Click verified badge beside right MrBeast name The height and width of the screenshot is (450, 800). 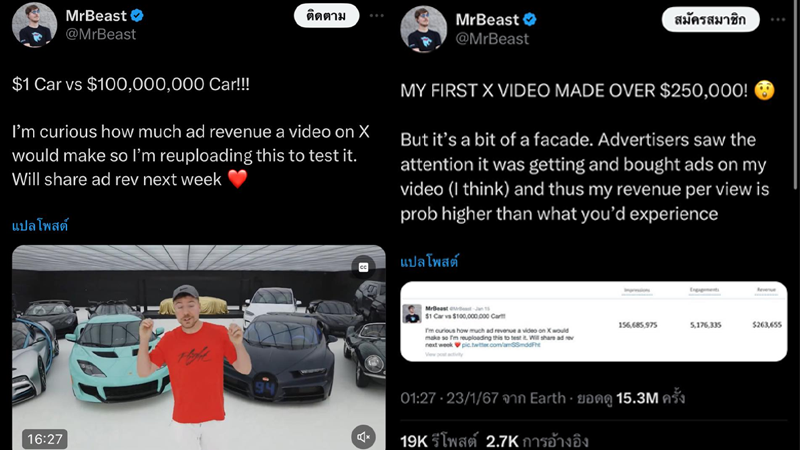[x=530, y=20]
